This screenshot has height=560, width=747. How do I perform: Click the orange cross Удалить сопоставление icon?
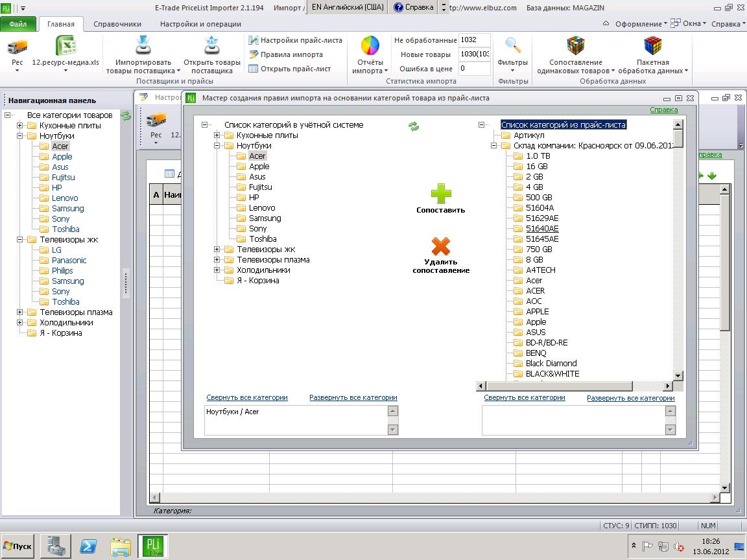441,247
